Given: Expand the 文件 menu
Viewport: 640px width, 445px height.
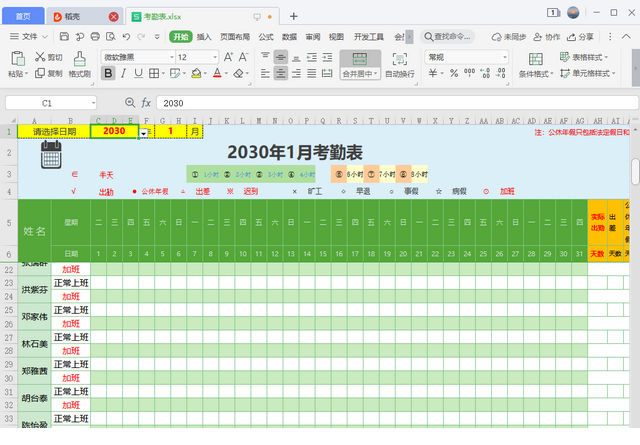Looking at the screenshot, I should pyautogui.click(x=29, y=37).
